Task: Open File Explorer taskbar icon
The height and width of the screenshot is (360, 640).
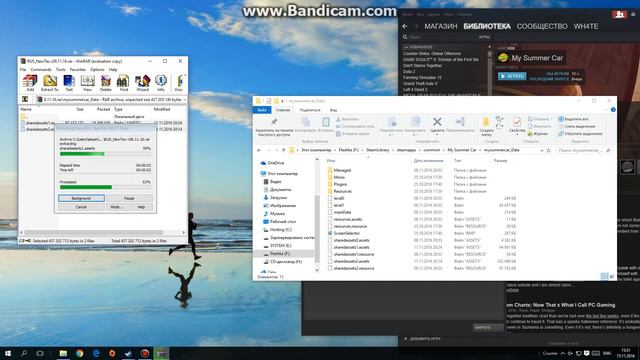Action: (x=63, y=353)
